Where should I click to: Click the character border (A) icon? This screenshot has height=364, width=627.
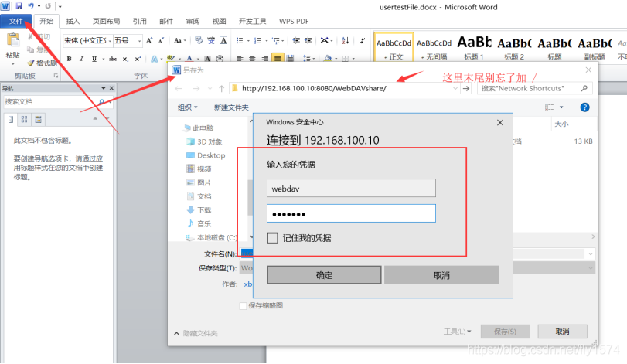pyautogui.click(x=224, y=40)
